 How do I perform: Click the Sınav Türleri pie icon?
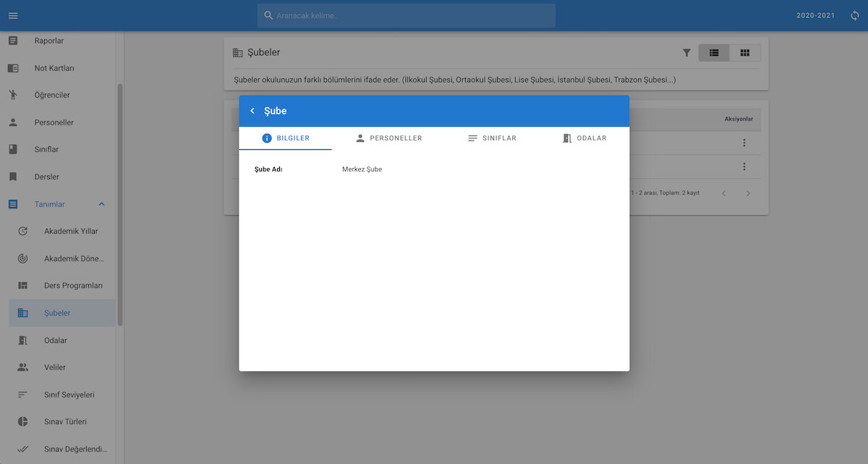point(22,421)
